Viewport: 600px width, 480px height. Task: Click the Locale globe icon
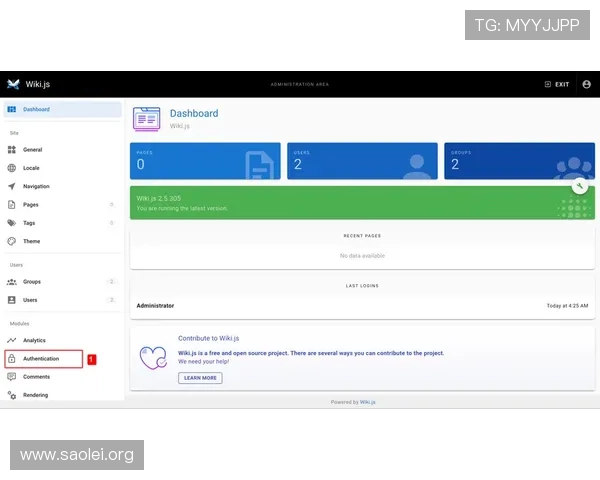(x=12, y=168)
